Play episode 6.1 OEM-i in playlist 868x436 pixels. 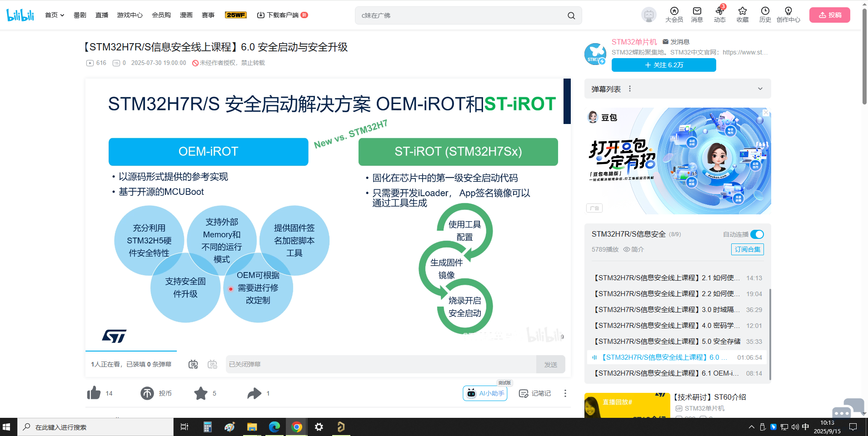point(677,373)
